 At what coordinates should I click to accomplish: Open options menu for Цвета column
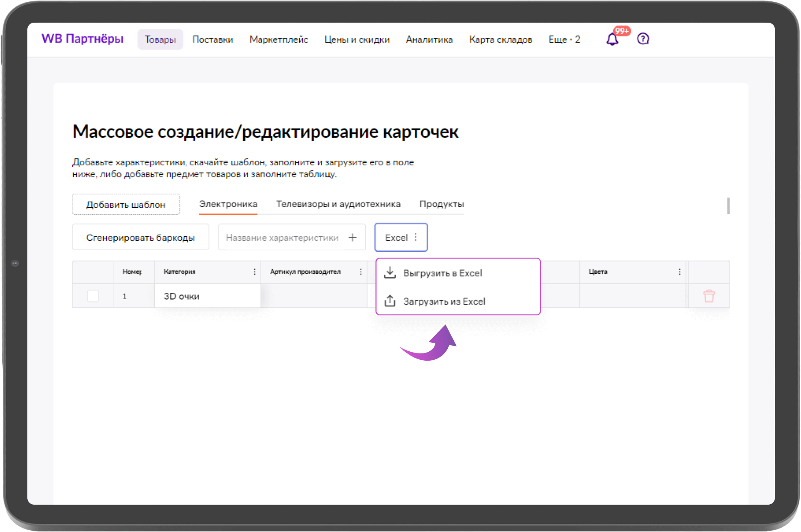[679, 271]
